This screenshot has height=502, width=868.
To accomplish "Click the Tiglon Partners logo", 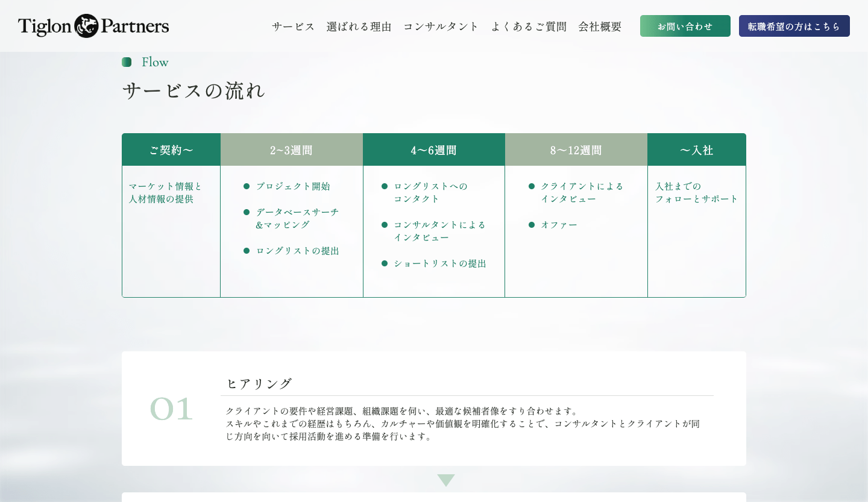I will pos(93,26).
